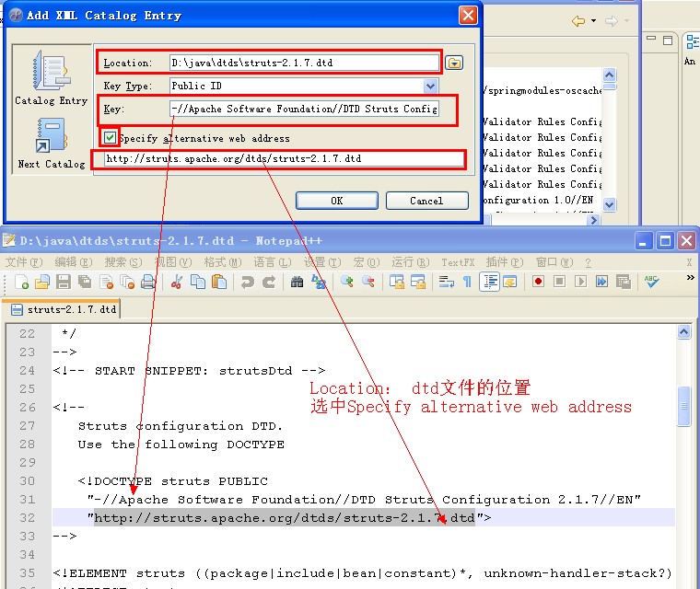700x589 pixels.
Task: Click right arrow of catalog list horizontal scrollbar
Action: coord(593,220)
